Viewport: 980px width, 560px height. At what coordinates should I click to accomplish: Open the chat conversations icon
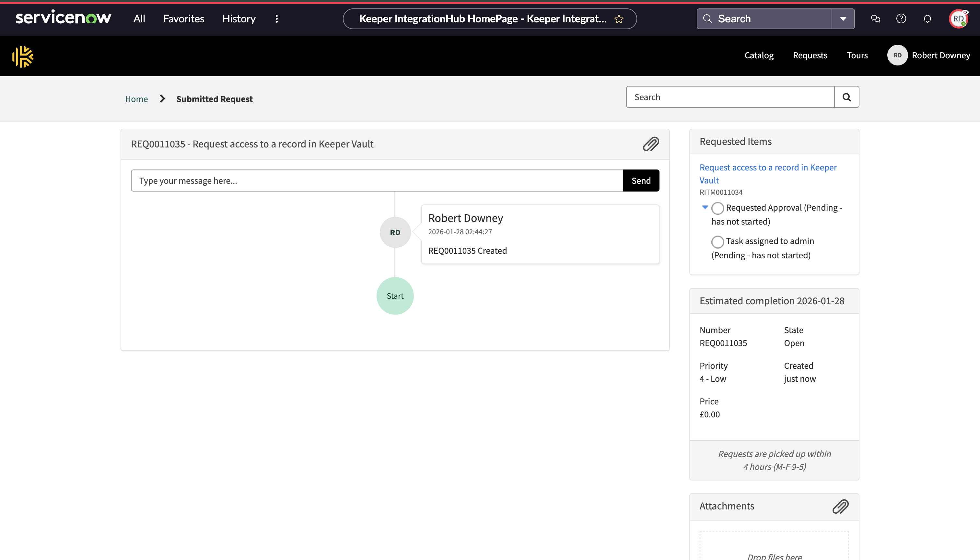pos(875,19)
